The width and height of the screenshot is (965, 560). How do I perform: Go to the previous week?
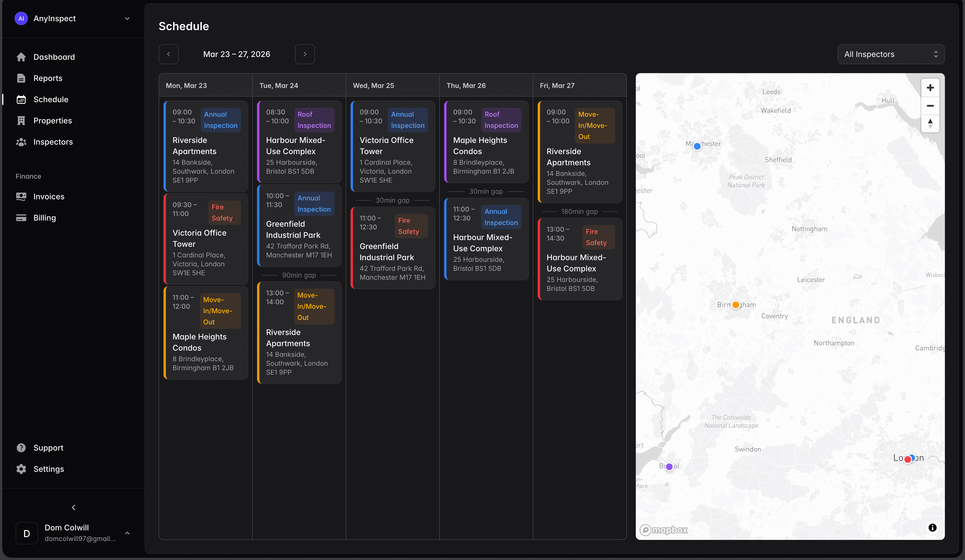[x=168, y=54]
